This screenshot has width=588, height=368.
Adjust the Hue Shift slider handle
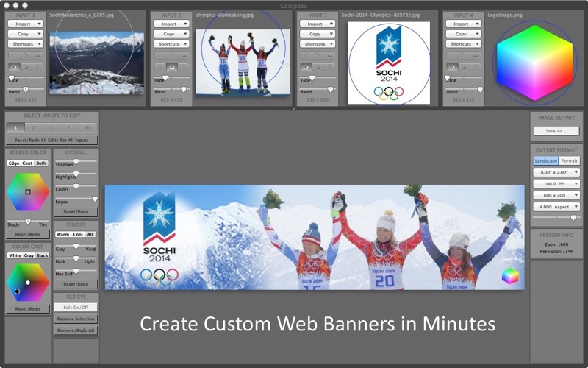click(76, 271)
